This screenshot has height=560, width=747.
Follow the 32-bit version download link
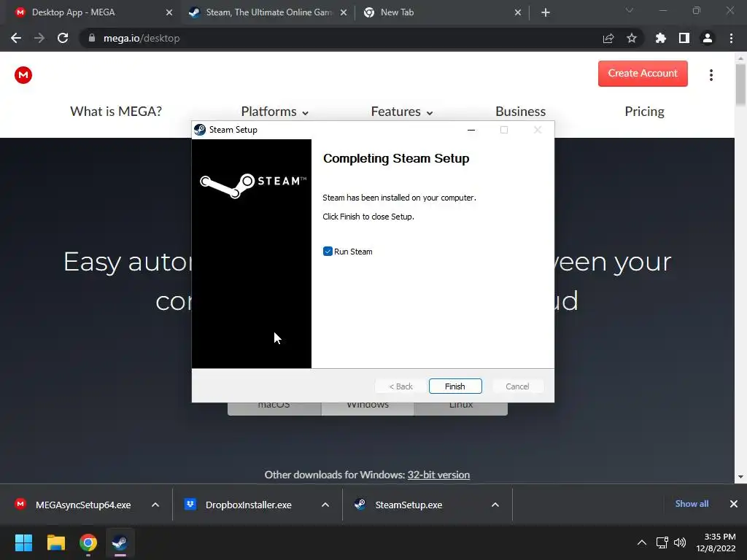[438, 475]
